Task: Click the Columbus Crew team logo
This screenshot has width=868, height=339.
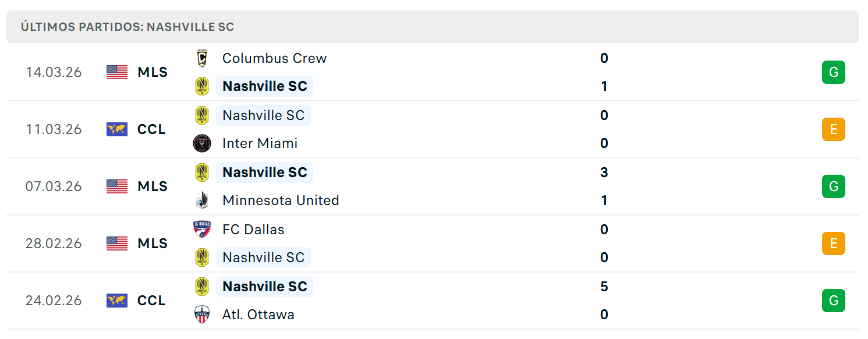Action: tap(202, 58)
